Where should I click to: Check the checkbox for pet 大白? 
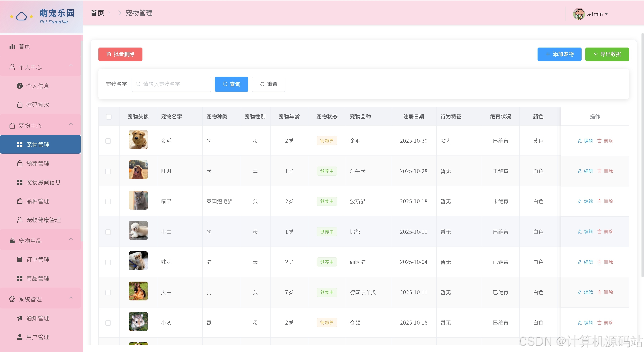pyautogui.click(x=108, y=293)
